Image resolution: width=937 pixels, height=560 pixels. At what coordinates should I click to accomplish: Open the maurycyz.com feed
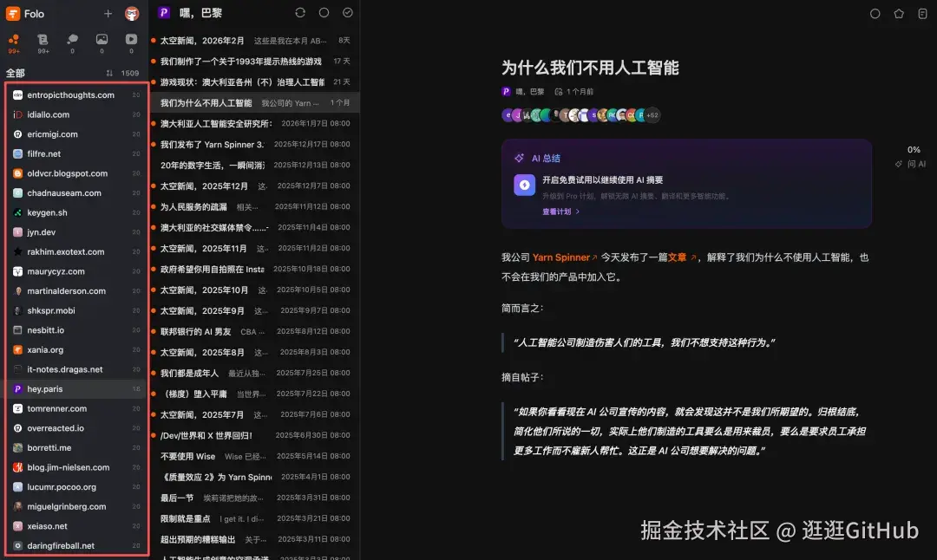click(75, 271)
